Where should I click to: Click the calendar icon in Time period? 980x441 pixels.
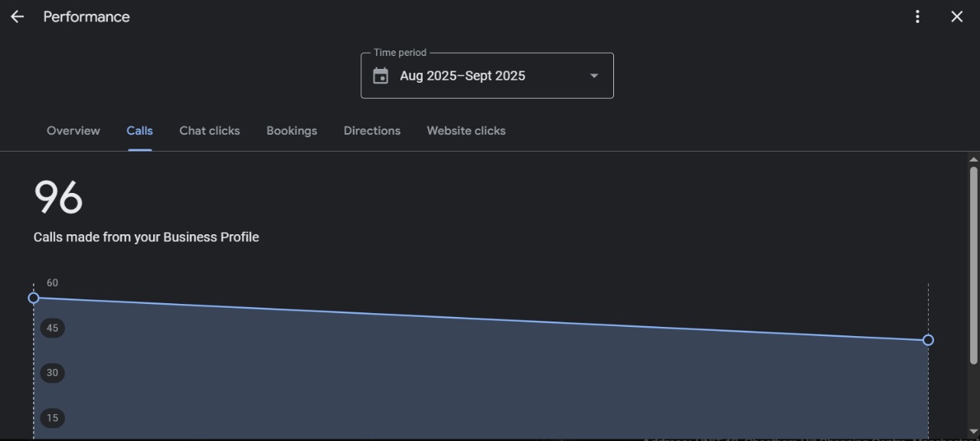pos(381,76)
